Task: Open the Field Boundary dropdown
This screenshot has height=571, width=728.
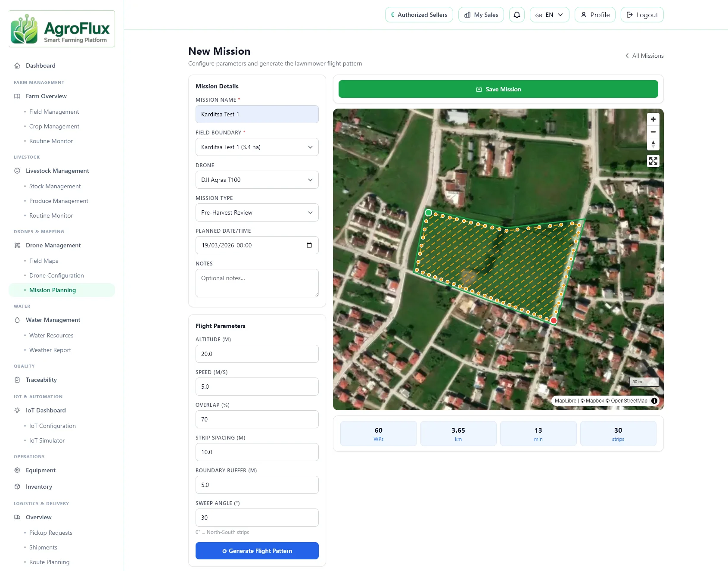Action: (x=257, y=147)
